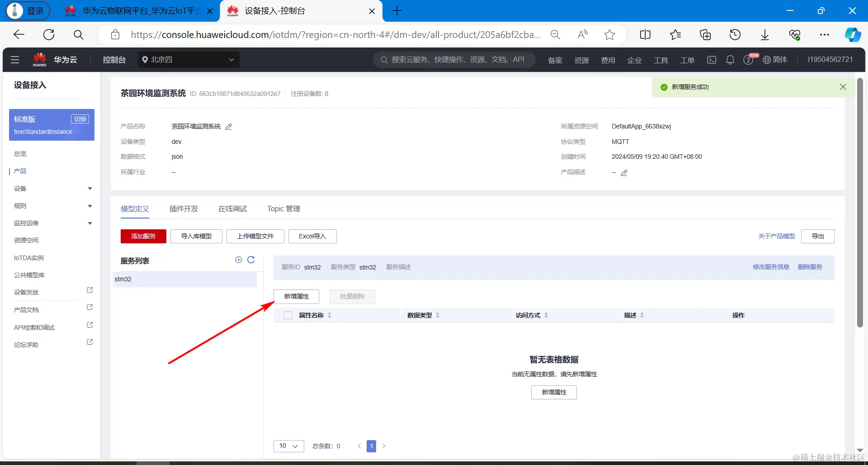Reload the browser page
Viewport: 868px width, 465px height.
(x=49, y=34)
